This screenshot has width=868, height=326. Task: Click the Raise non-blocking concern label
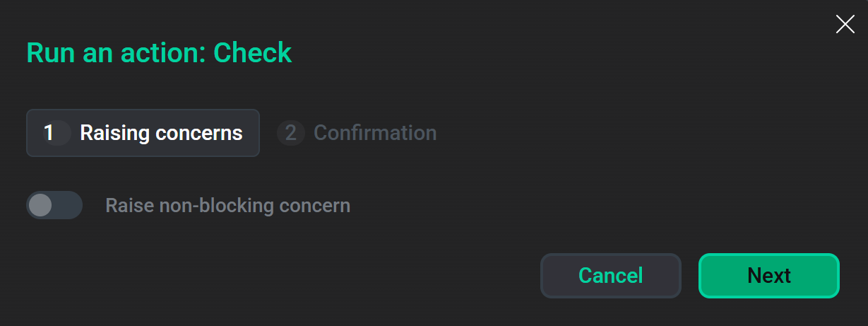[x=227, y=206]
